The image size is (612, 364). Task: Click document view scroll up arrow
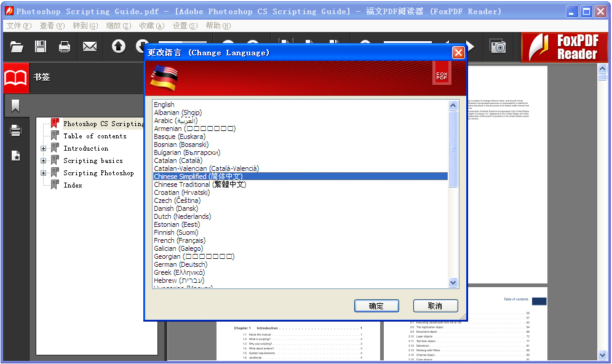602,69
